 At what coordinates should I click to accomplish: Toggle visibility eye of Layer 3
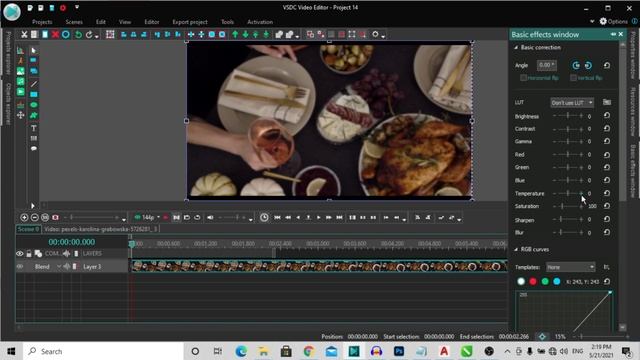tap(20, 267)
